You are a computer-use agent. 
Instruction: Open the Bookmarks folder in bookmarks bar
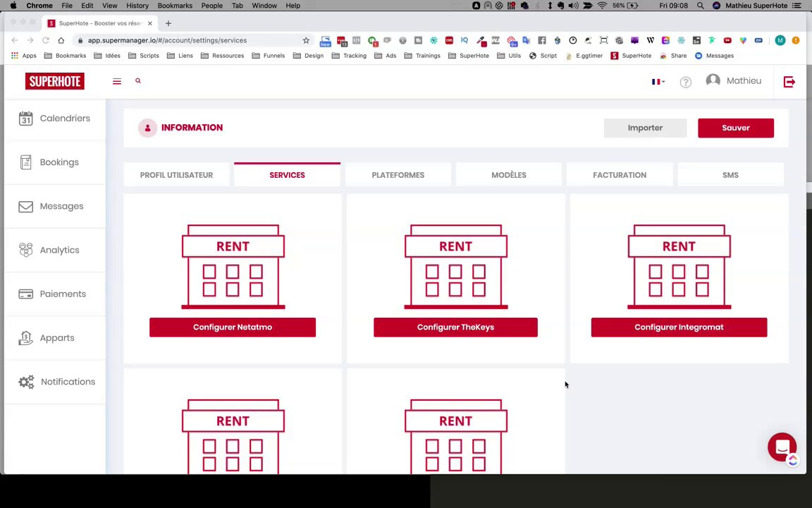[66, 56]
